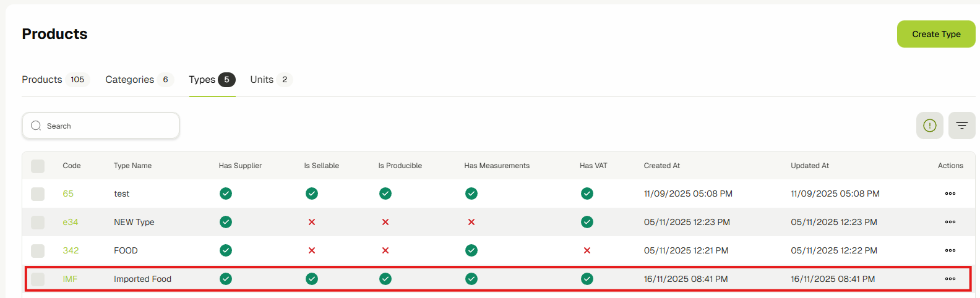980x298 pixels.
Task: Open the Units tab
Action: [262, 80]
